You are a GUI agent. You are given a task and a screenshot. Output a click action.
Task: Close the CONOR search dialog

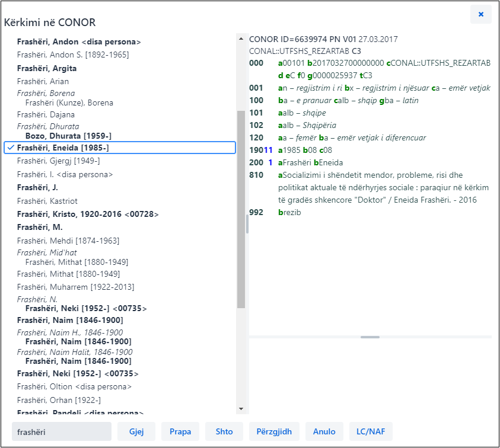tap(481, 14)
